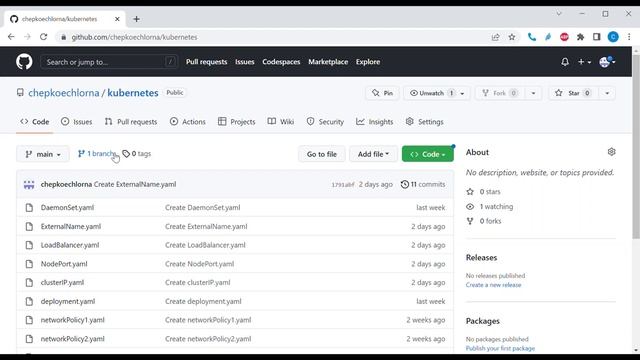
Task: Open DaemonSet.yaml file
Action: [x=67, y=208]
